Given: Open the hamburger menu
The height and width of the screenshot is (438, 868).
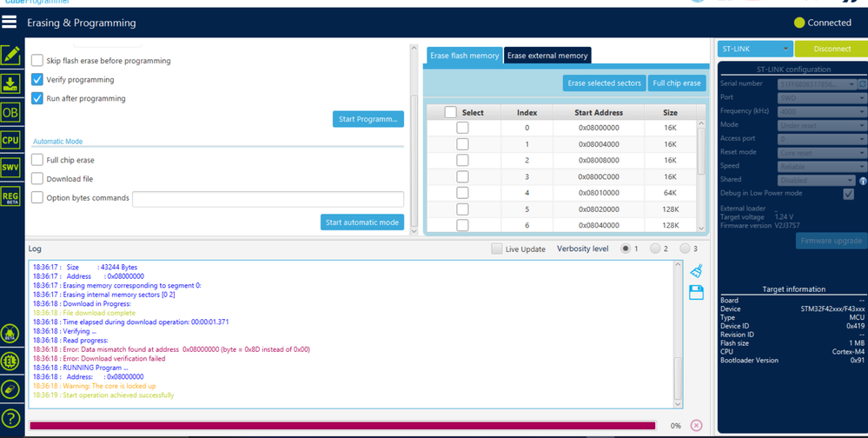Looking at the screenshot, I should click(x=10, y=22).
